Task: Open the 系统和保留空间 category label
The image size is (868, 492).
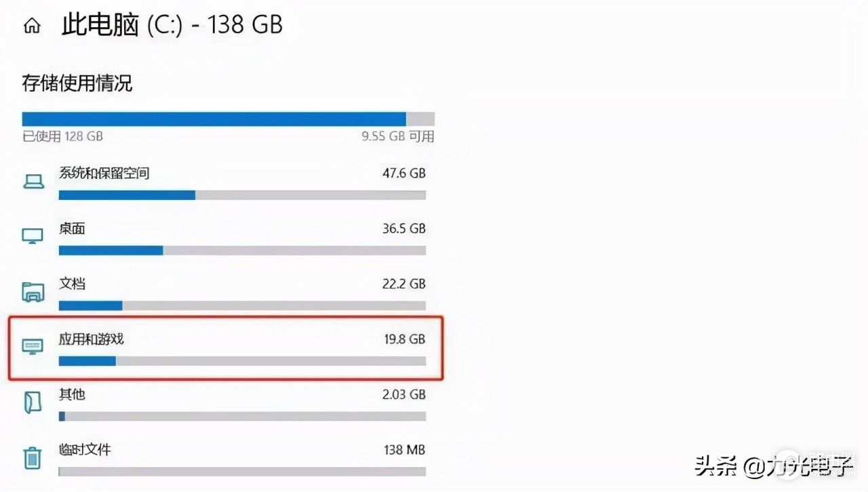Action: click(x=104, y=173)
